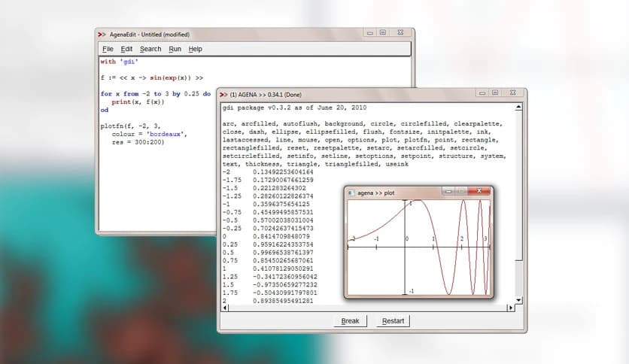Screen dimensions: 629x364
Task: Click the line "with 'gdi'" in editor
Action: 119,62
